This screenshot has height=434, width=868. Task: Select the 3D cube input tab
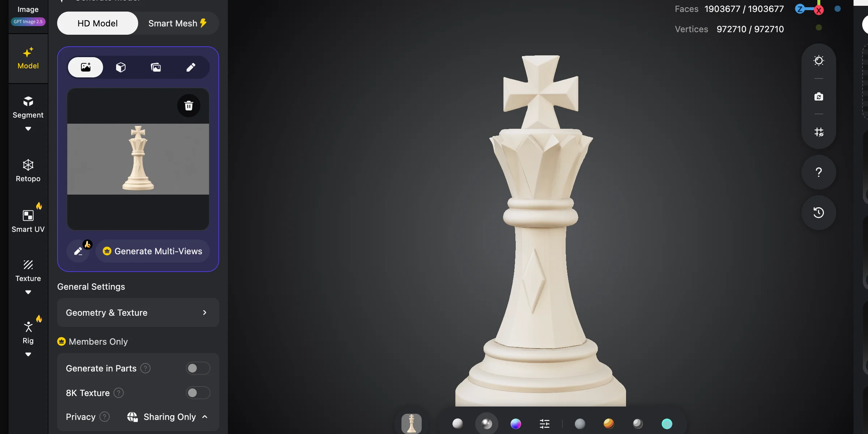[x=121, y=67]
